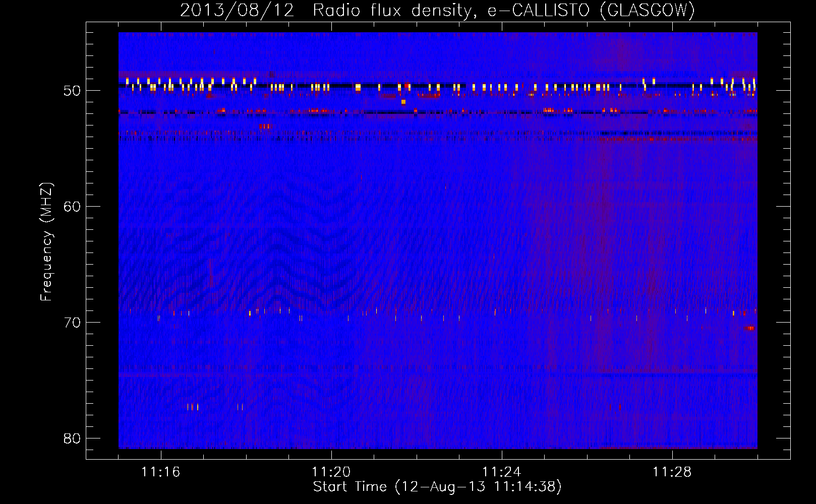Click the 11:28 time tick label
Image resolution: width=816 pixels, height=504 pixels.
tap(672, 472)
